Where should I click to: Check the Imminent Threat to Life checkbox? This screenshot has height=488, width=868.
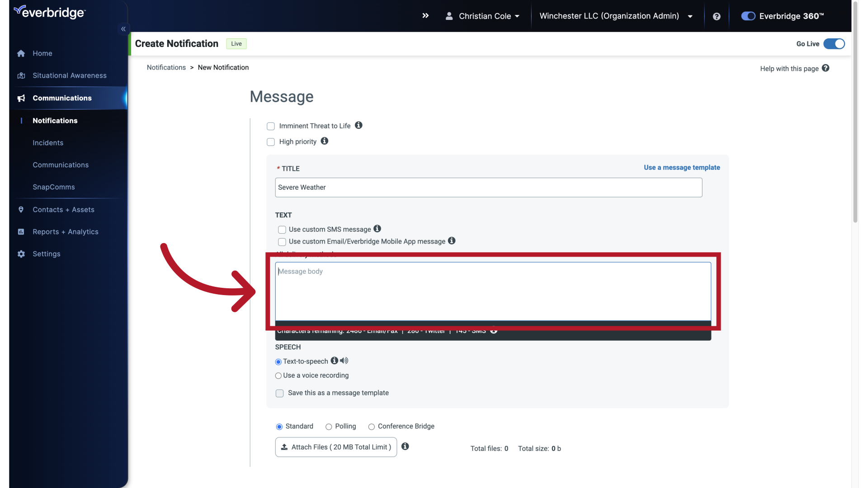[270, 126]
